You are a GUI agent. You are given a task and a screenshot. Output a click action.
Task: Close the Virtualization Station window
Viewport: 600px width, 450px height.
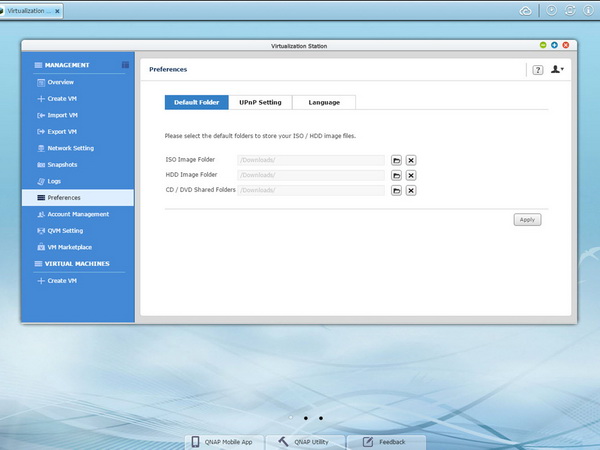[x=566, y=45]
